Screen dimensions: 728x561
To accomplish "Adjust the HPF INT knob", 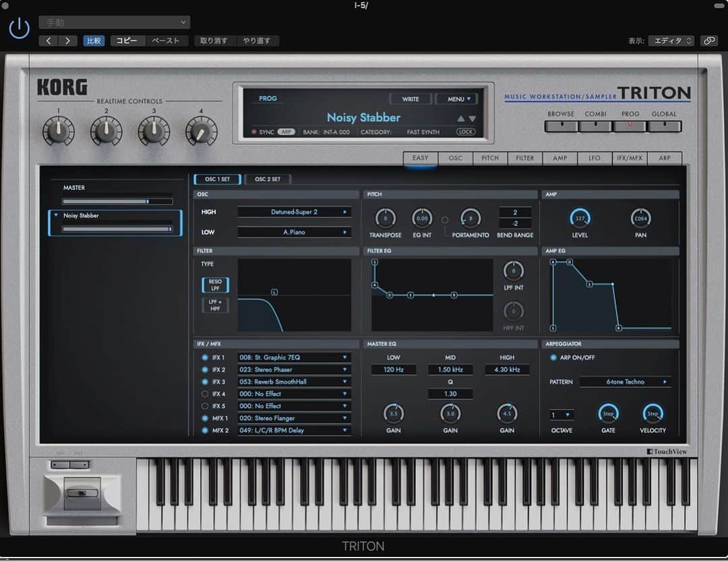I will coord(514,311).
